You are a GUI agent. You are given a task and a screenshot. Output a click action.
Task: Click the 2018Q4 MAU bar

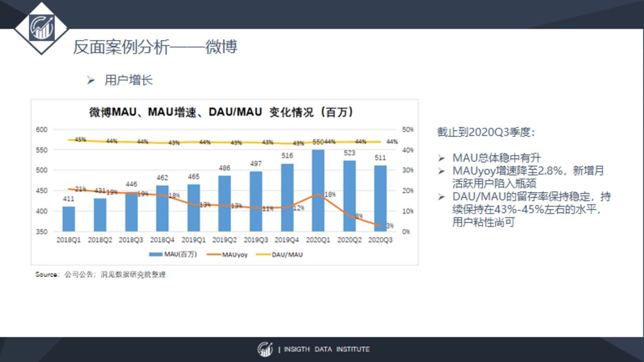(162, 208)
